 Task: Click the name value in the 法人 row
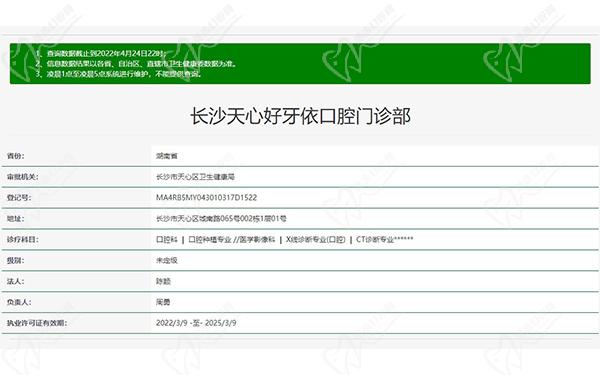163,281
